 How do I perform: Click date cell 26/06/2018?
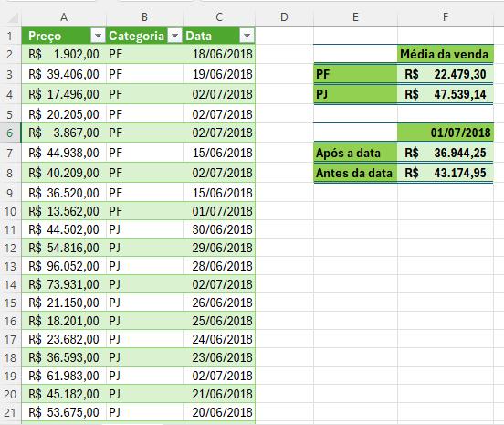219,303
